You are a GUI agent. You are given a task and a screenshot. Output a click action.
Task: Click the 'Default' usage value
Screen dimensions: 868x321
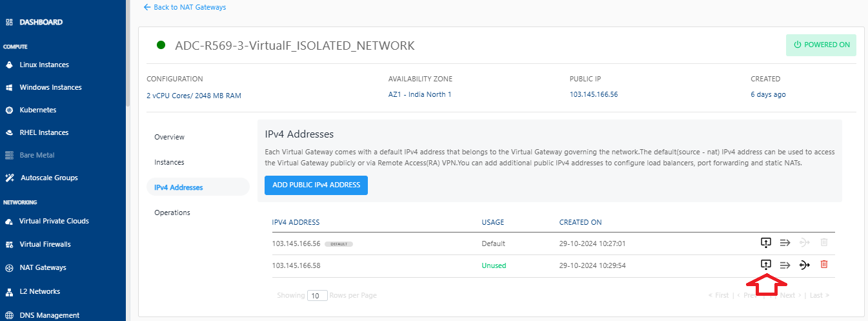tap(493, 243)
